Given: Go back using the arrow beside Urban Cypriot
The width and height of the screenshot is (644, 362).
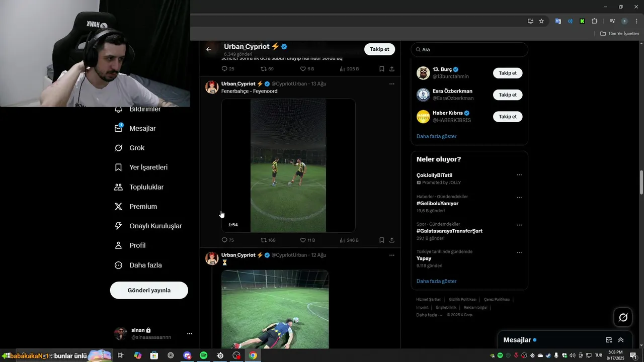Looking at the screenshot, I should tap(209, 49).
